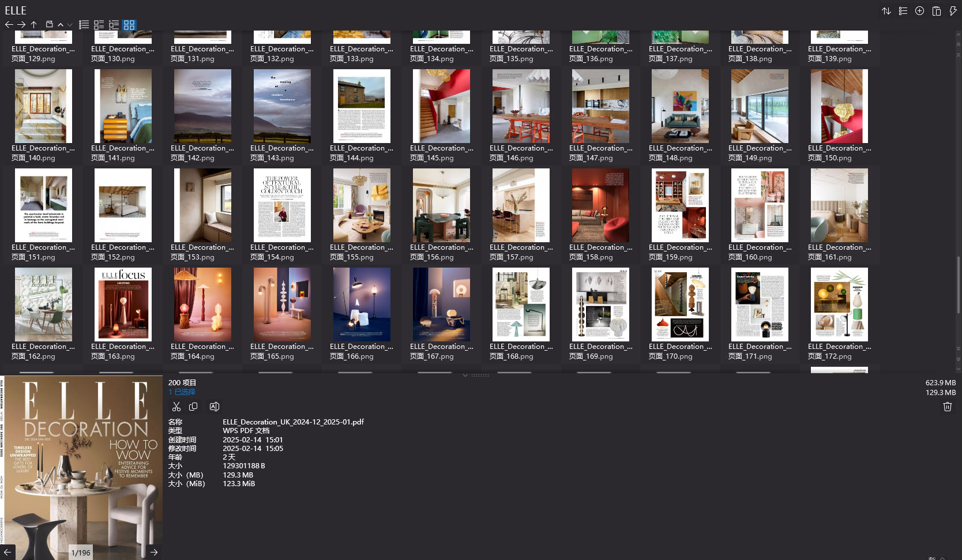962x560 pixels.
Task: Click the file name 页面_160.png
Action: coord(750,257)
